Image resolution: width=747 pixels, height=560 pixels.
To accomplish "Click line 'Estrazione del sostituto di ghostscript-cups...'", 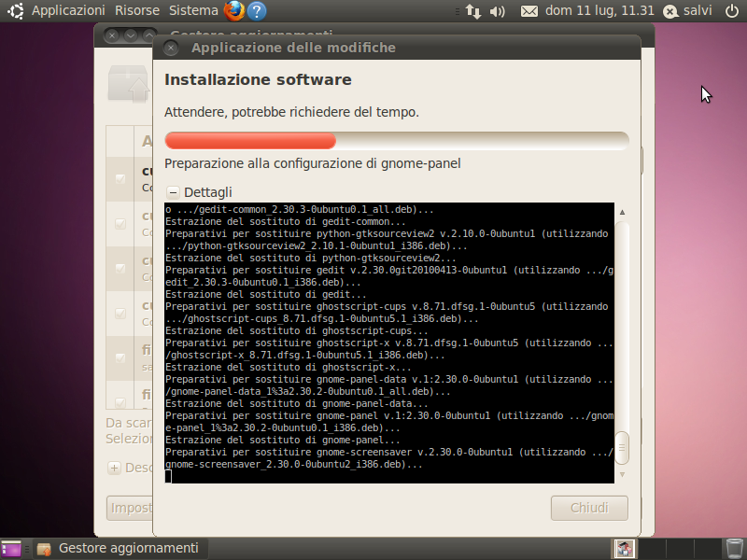I will click(296, 331).
